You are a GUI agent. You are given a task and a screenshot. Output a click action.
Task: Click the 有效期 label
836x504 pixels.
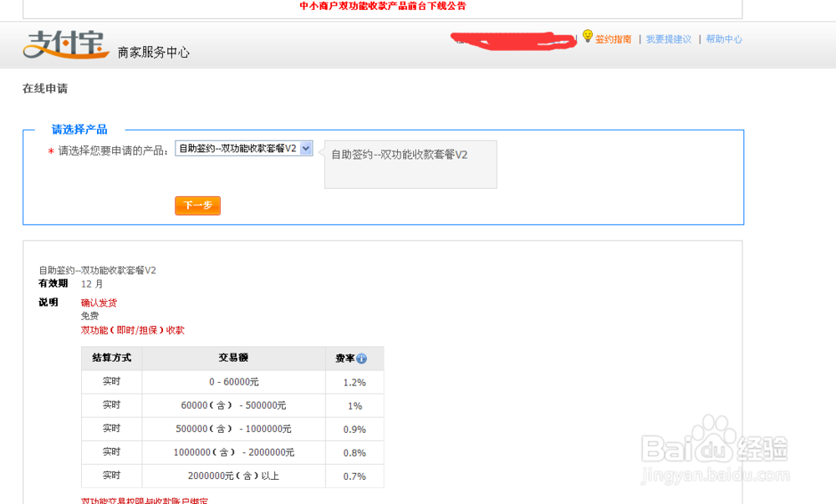click(x=53, y=283)
